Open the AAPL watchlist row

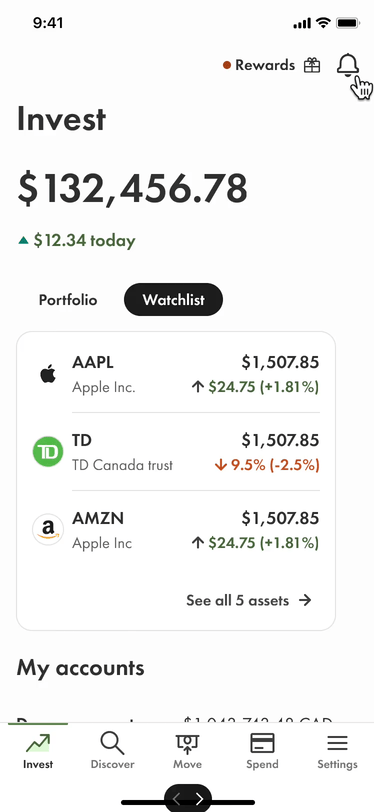[x=176, y=374]
